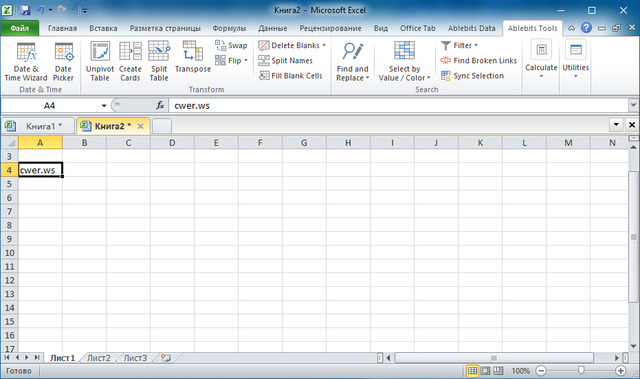Open the Date & Time Wizard
Image resolution: width=640 pixels, height=379 pixels.
coord(26,61)
